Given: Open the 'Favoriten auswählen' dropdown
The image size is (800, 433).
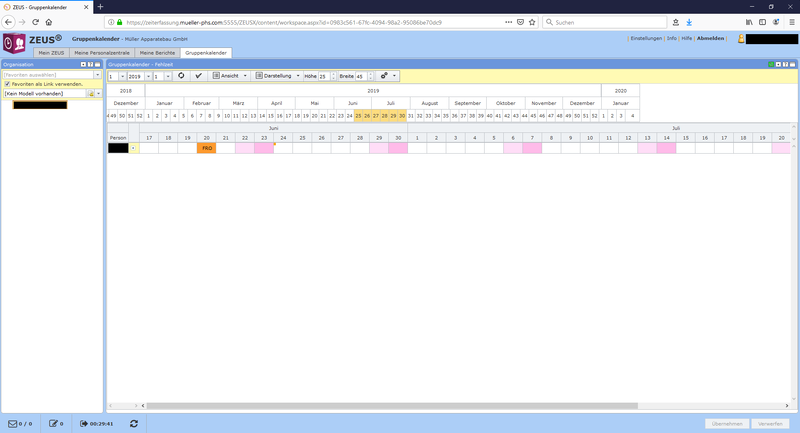Looking at the screenshot, I should 97,75.
